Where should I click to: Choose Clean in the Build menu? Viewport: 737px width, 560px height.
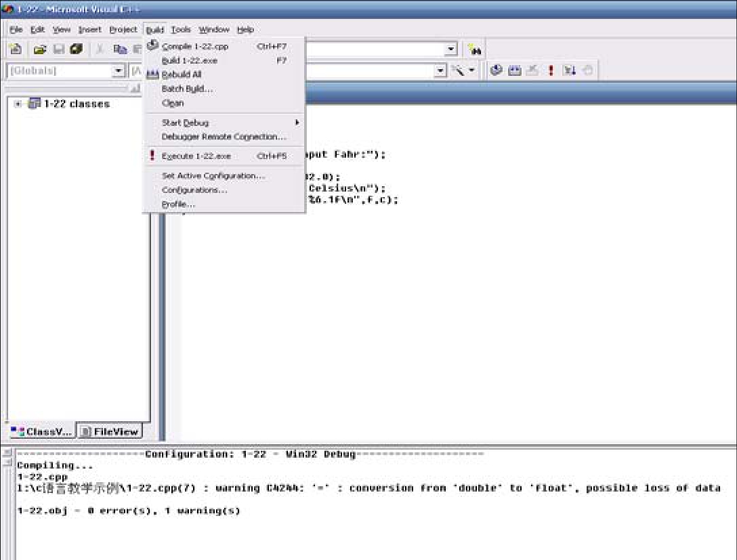224,103
